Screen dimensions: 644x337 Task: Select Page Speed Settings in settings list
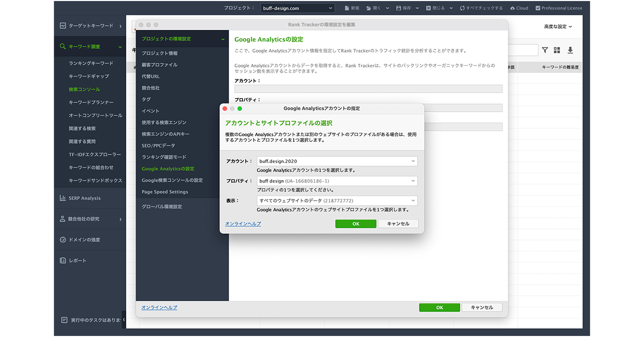(x=165, y=192)
